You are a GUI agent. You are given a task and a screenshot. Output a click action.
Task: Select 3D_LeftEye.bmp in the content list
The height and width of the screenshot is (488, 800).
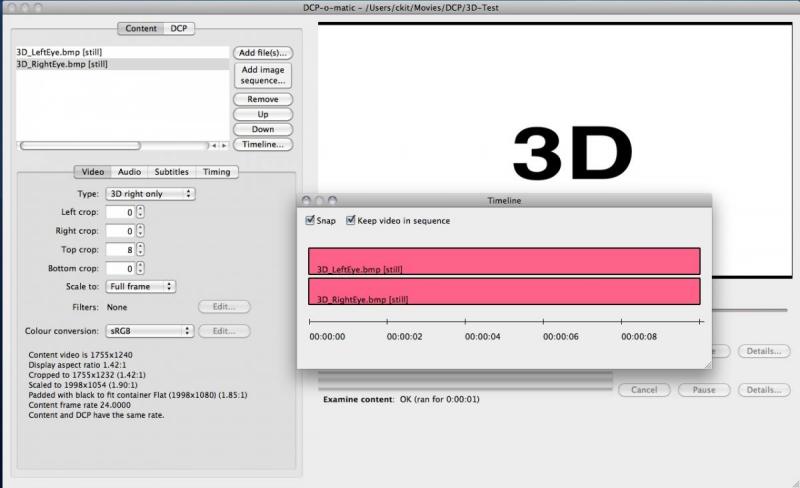(60, 52)
